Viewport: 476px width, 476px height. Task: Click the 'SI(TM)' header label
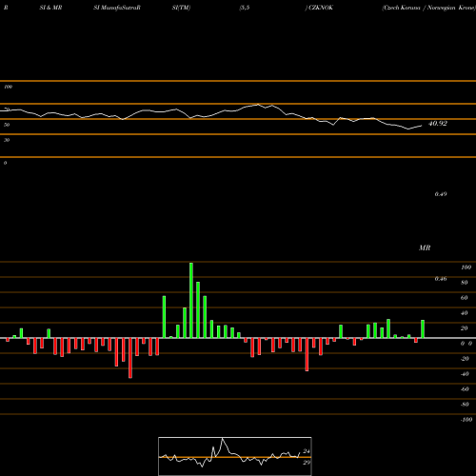click(181, 8)
